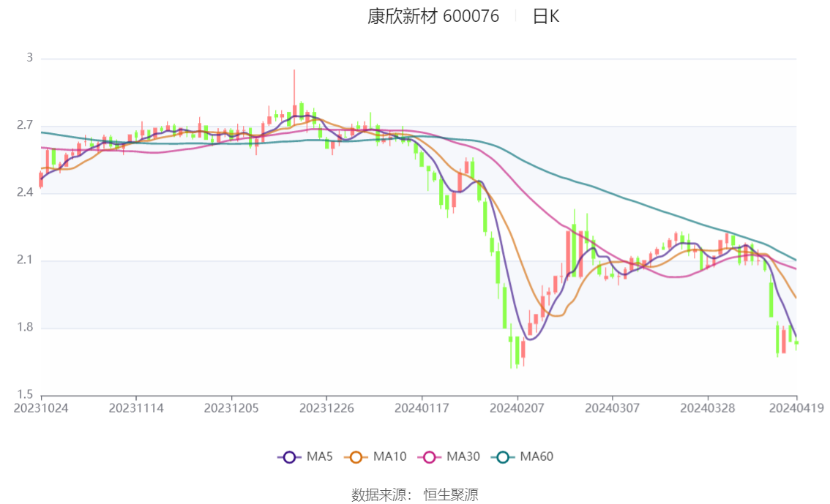Screen dimensions: 830x504
Task: Click the chart title 康欣新材 600076
Action: pos(433,16)
